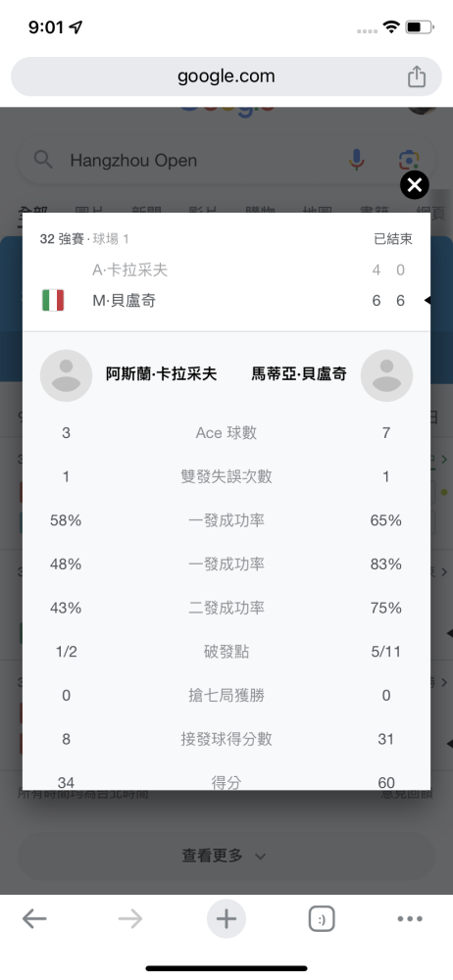
Task: Open a new tab with plus button
Action: pos(226,919)
